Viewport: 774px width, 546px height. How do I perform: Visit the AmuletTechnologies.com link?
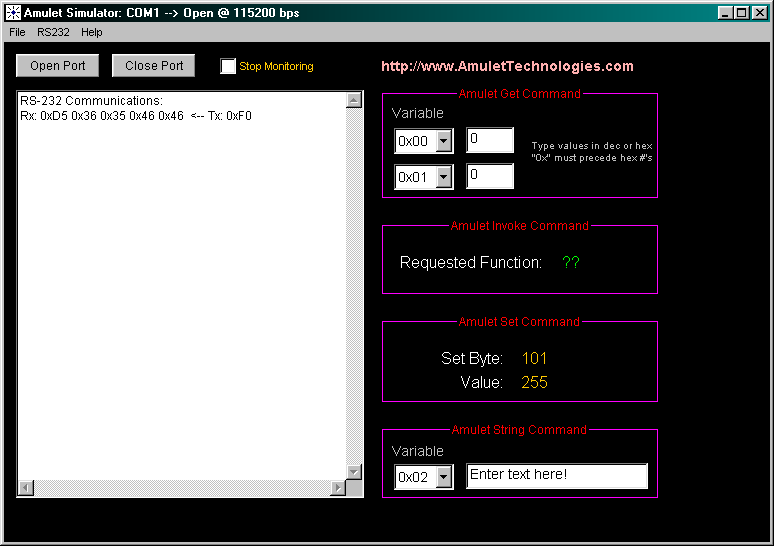(507, 66)
